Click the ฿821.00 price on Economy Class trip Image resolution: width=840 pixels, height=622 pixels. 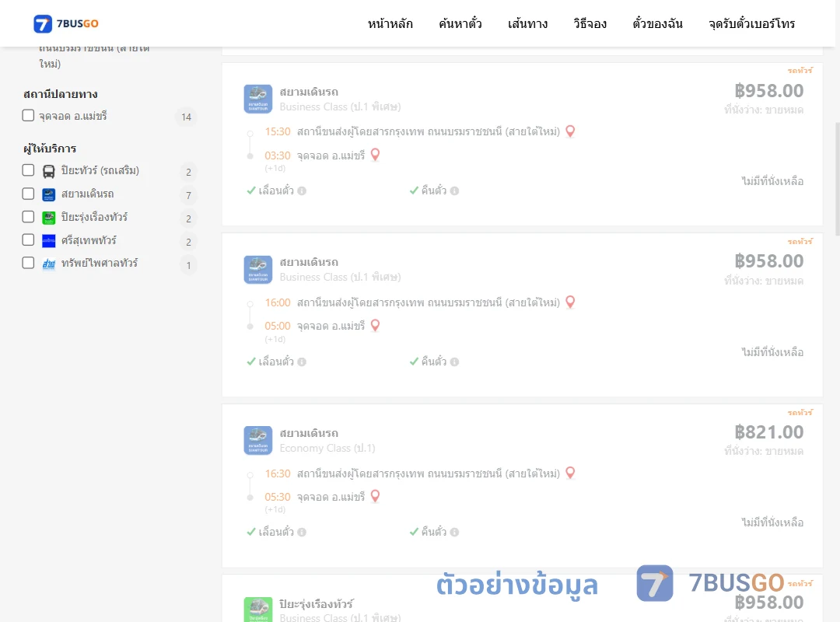pos(769,432)
